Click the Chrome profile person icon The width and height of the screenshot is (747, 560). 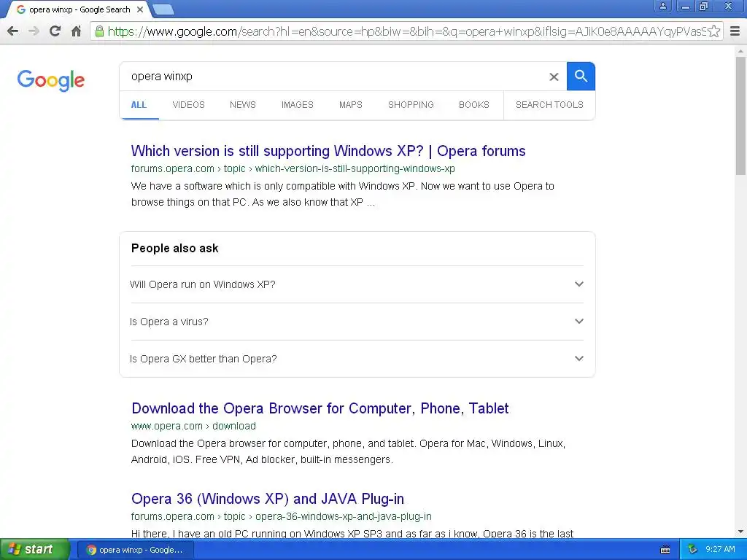[x=662, y=6]
